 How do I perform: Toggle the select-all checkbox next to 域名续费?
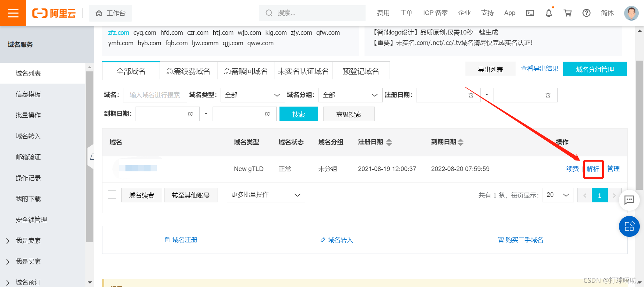click(x=112, y=194)
